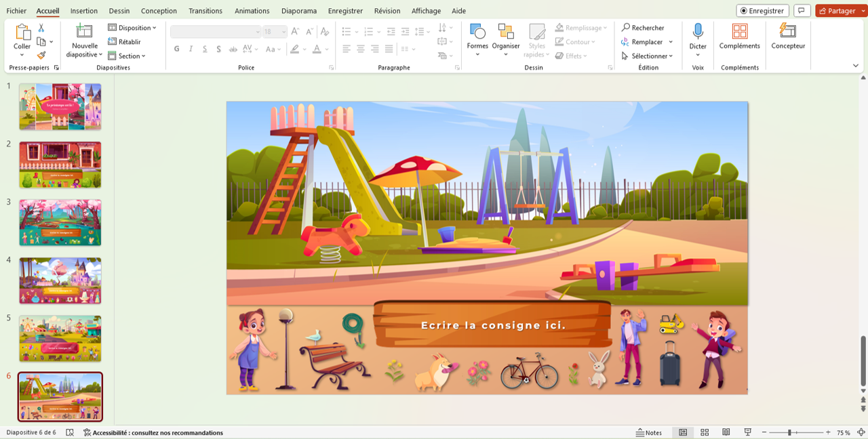Screen dimensions: 868x439
Task: Open the Insertion ribbon tab
Action: coord(84,11)
